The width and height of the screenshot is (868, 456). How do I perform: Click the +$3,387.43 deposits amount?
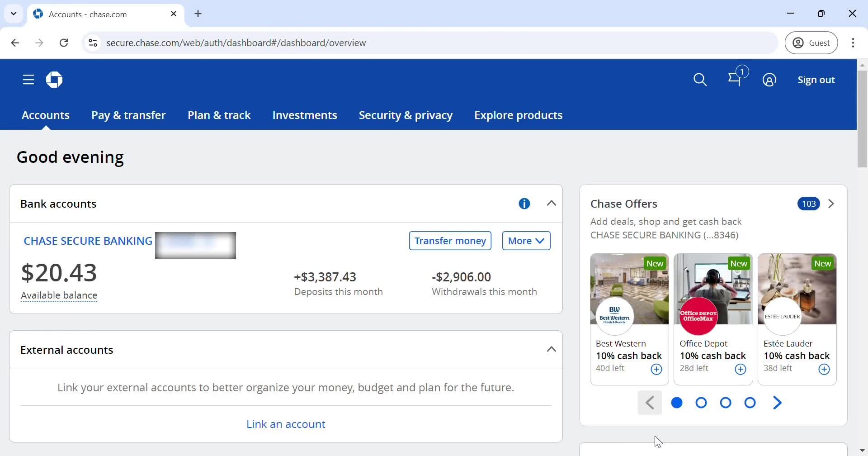325,277
